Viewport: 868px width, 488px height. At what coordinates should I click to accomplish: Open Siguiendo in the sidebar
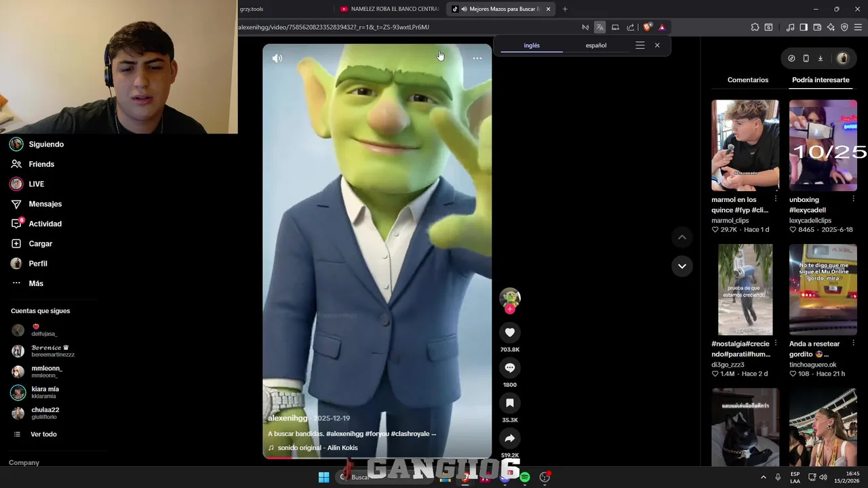coord(46,144)
